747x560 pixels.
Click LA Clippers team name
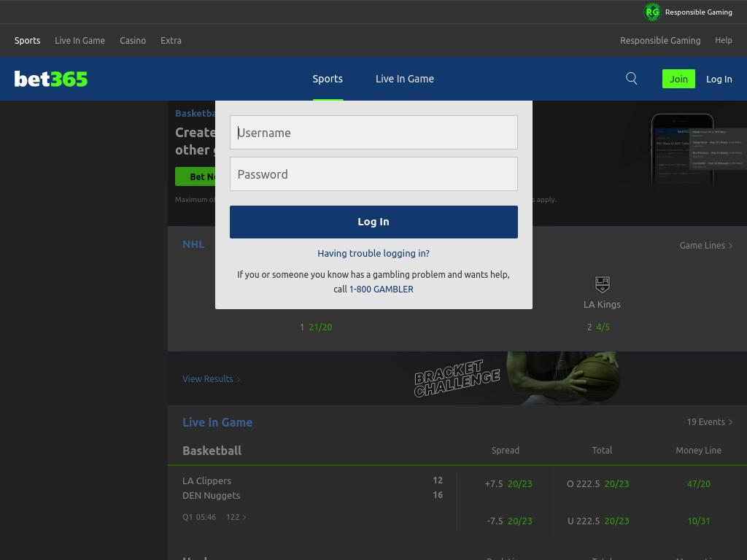(x=206, y=481)
